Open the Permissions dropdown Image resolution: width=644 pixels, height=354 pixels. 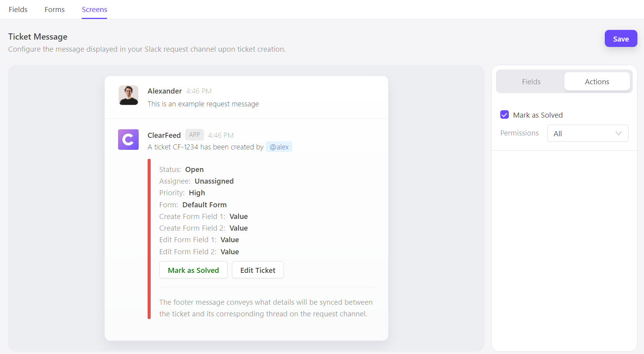[587, 134]
